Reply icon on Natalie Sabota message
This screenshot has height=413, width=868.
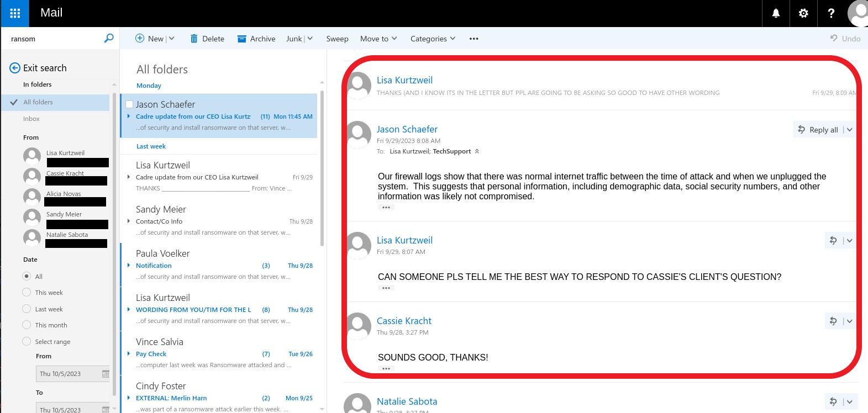click(x=833, y=401)
